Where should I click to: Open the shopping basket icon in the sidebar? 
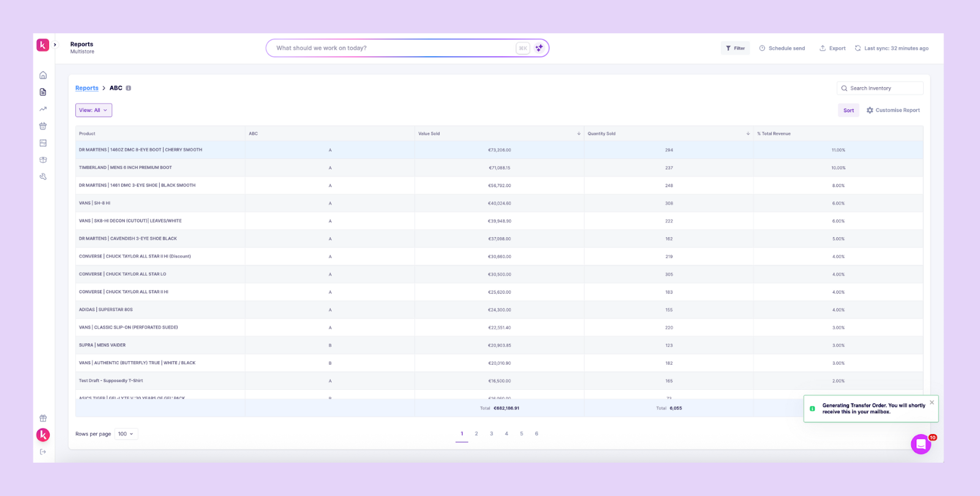43,126
